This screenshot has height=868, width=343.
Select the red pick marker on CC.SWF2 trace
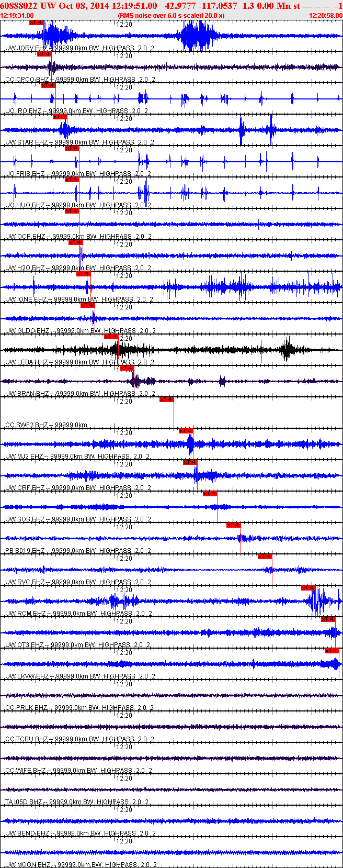coord(166,399)
